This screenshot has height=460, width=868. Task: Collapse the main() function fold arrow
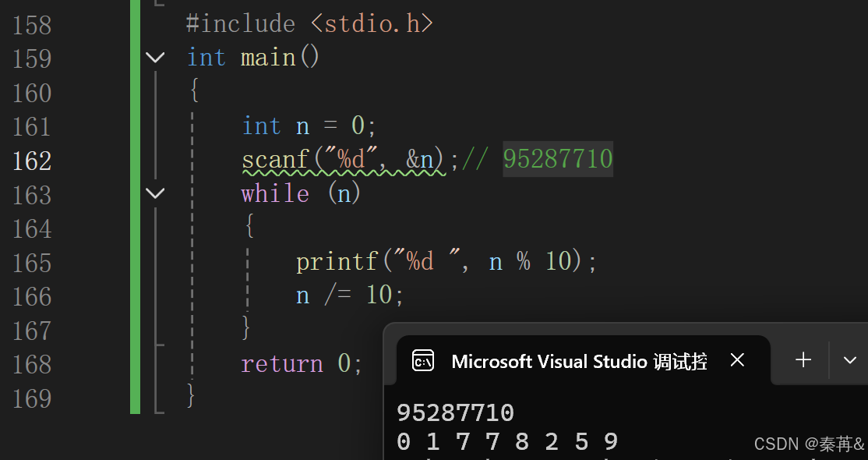pyautogui.click(x=155, y=57)
